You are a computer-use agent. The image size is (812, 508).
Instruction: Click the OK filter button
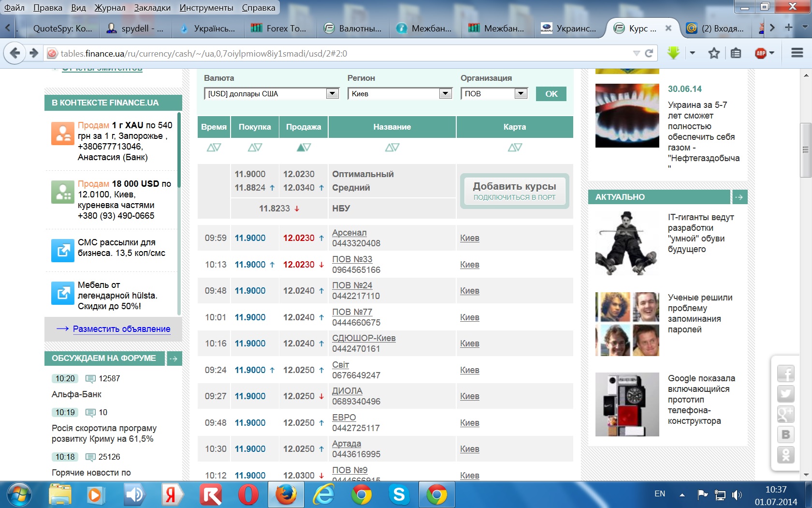[551, 94]
